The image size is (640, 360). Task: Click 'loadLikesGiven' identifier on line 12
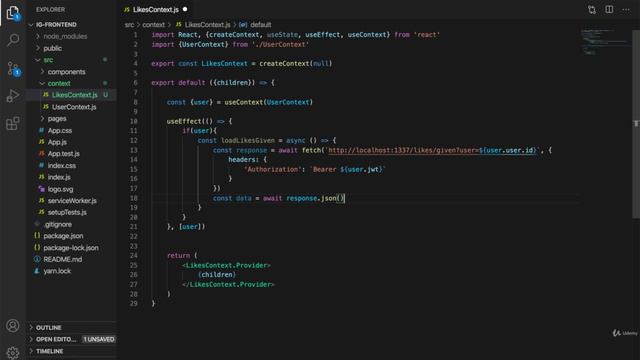(x=248, y=140)
